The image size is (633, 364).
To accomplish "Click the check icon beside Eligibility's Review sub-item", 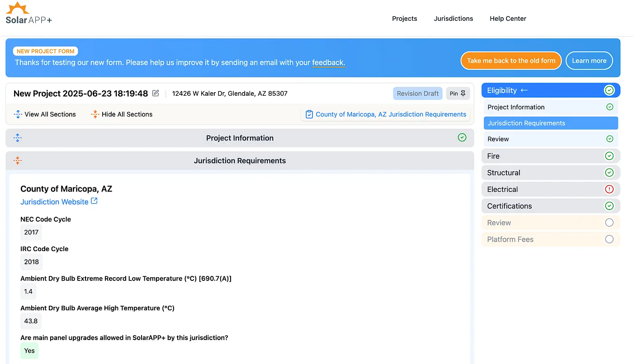I will [x=609, y=139].
